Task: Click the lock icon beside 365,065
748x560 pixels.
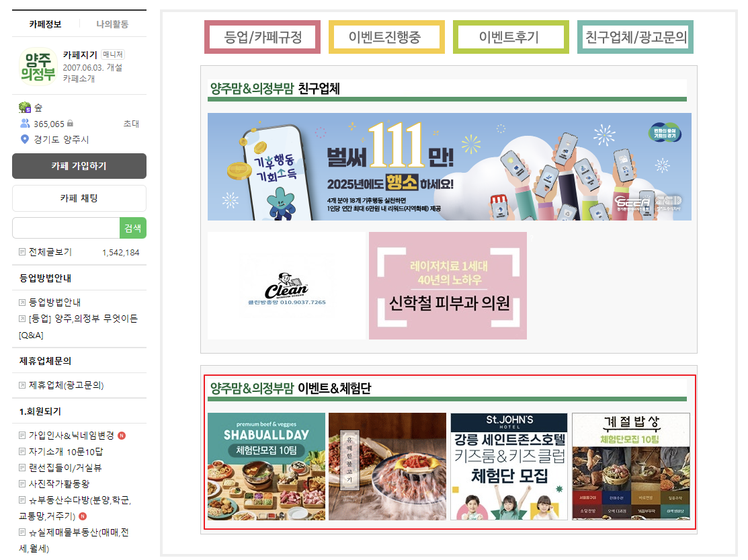Action: [70, 124]
